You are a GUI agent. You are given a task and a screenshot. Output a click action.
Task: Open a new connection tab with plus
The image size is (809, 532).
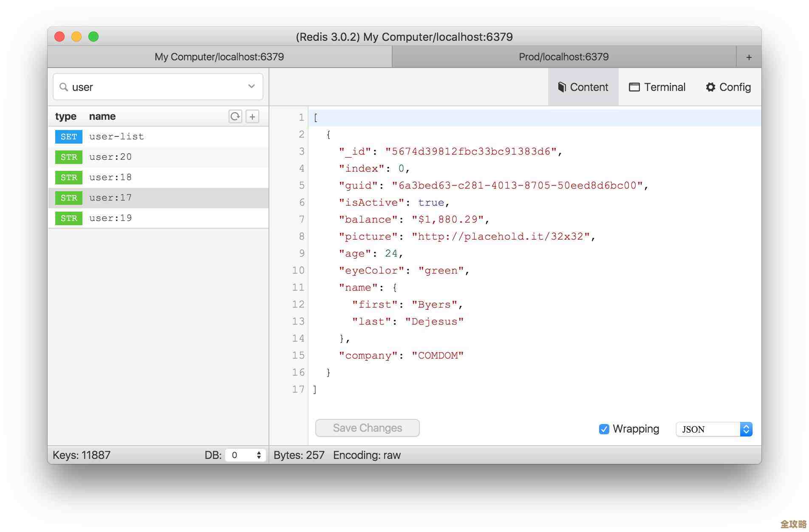749,57
